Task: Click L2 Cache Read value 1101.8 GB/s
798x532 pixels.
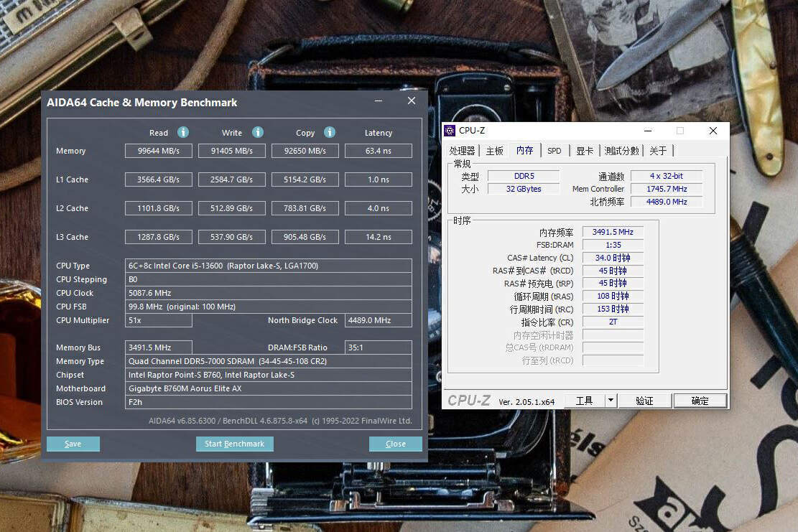Action: [159, 208]
